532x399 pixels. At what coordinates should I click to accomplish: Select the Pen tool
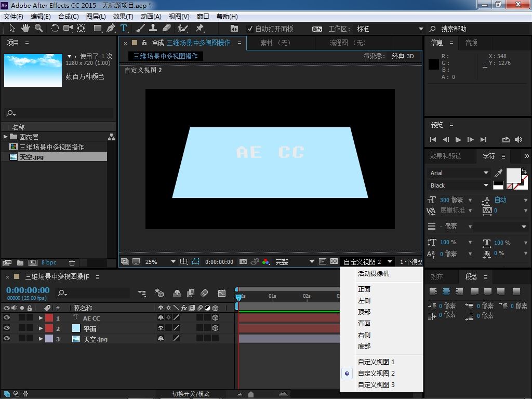pyautogui.click(x=111, y=29)
